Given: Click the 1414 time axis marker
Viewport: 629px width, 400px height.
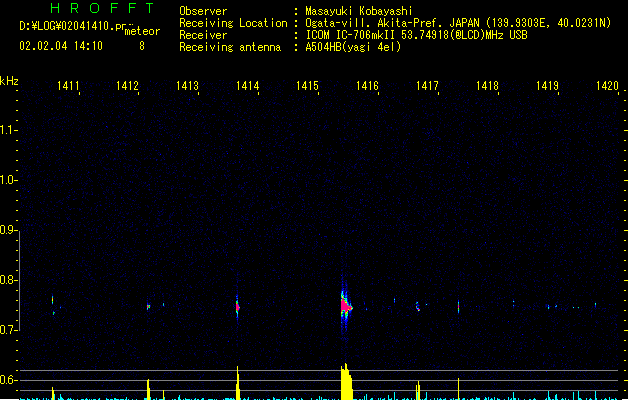Looking at the screenshot, I should pos(248,86).
